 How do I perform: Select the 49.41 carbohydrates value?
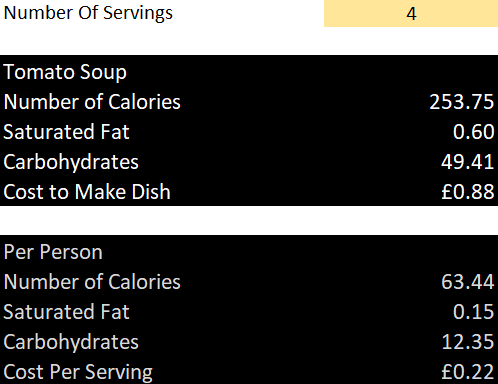coord(467,162)
